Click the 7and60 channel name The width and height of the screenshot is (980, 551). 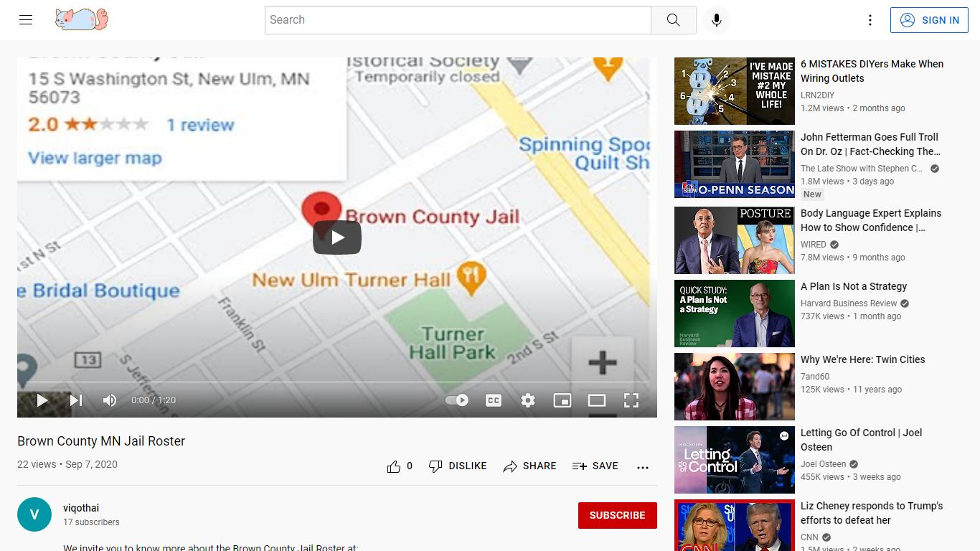point(815,377)
